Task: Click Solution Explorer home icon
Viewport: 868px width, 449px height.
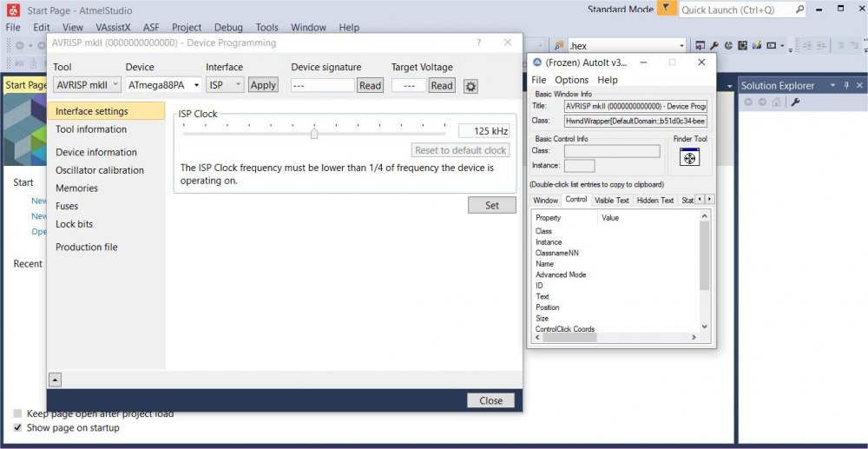Action: tap(776, 102)
